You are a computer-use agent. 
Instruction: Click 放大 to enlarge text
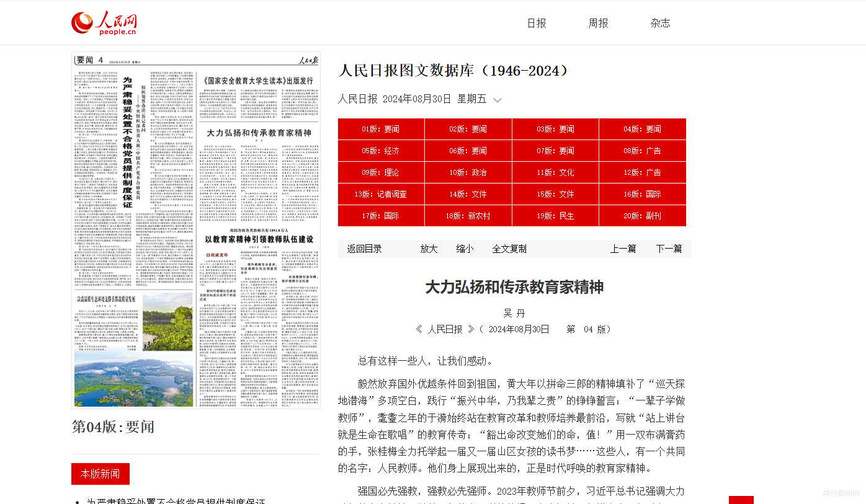click(x=429, y=249)
